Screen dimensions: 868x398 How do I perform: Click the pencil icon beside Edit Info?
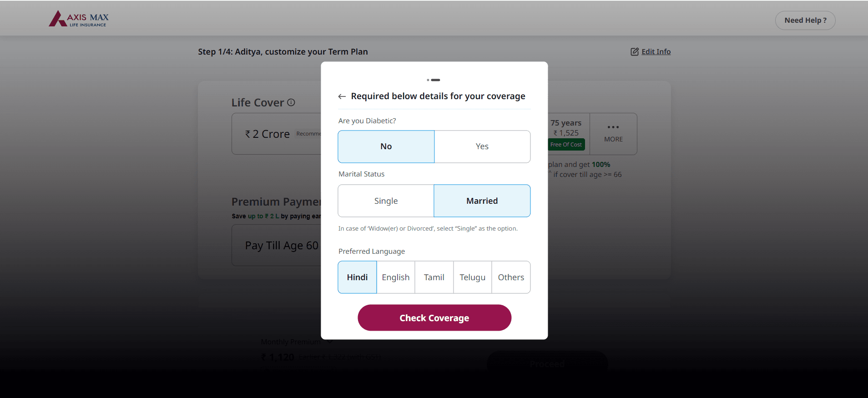coord(634,52)
